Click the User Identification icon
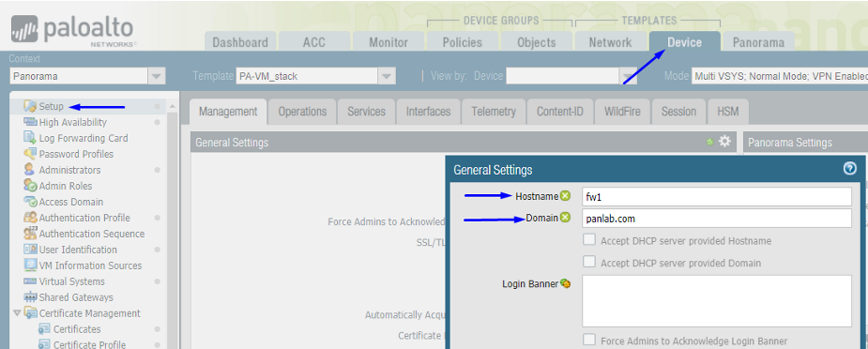This screenshot has height=349, width=868. click(30, 250)
